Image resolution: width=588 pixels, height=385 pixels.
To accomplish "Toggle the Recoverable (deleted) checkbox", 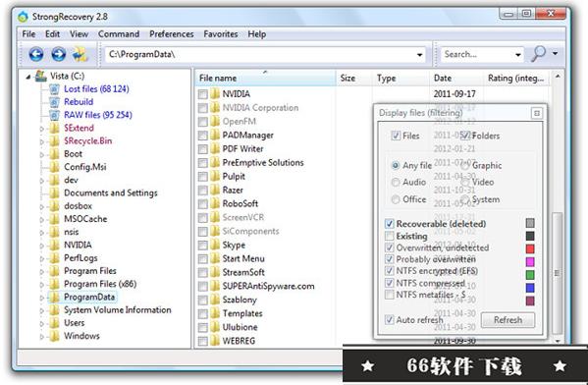I will (x=390, y=224).
